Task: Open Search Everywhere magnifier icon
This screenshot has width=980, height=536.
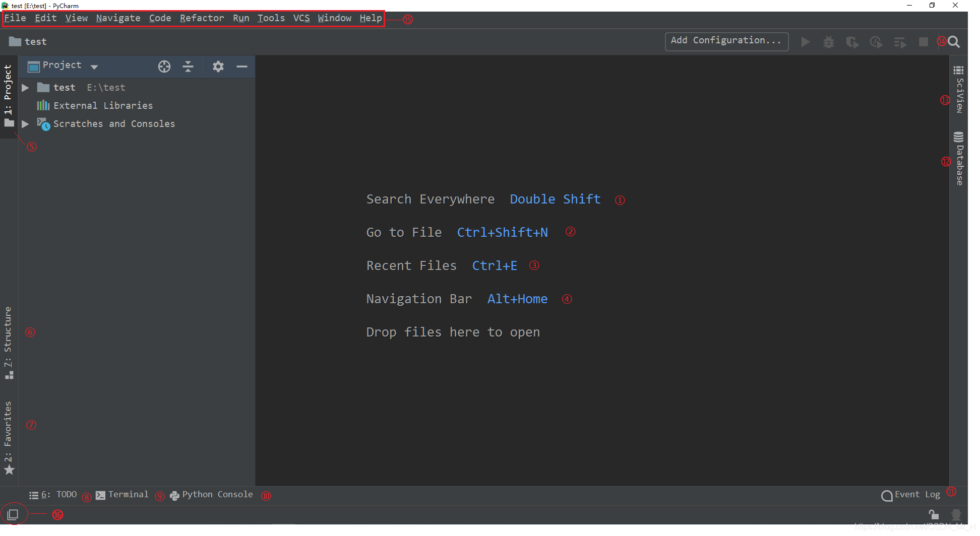Action: pos(954,42)
